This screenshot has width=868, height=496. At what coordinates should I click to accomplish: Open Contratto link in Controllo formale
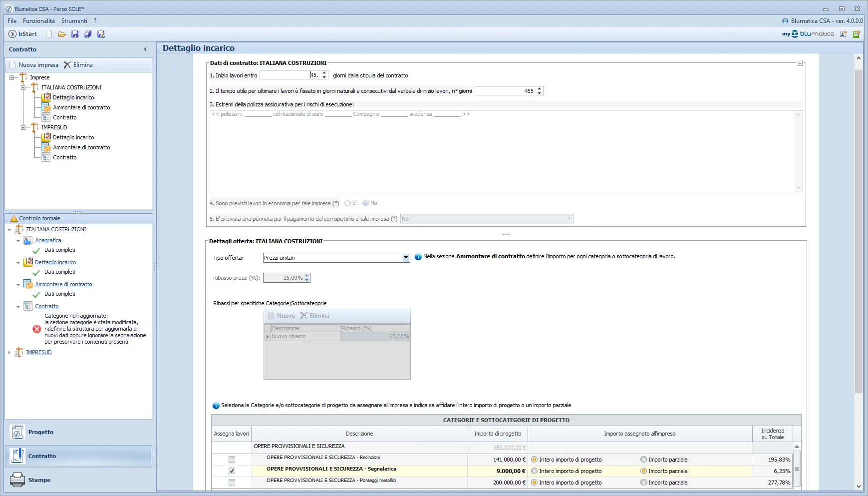coord(47,306)
